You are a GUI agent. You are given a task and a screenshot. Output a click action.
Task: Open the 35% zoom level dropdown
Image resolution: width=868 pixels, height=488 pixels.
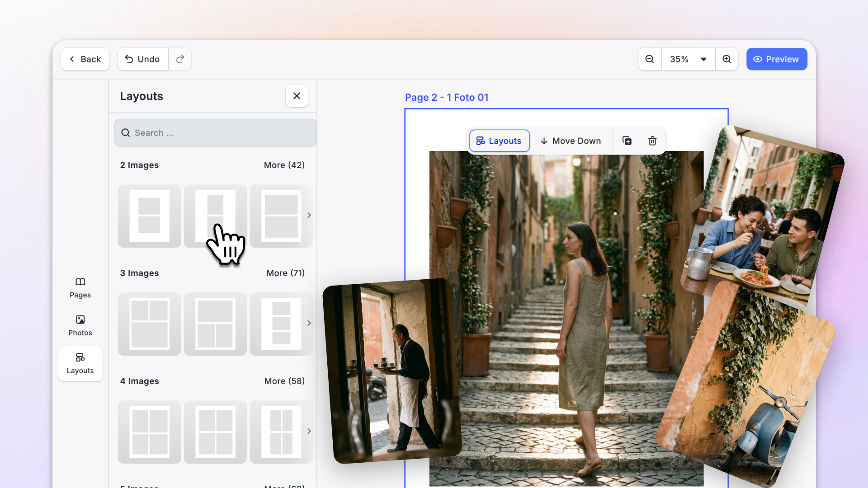688,59
